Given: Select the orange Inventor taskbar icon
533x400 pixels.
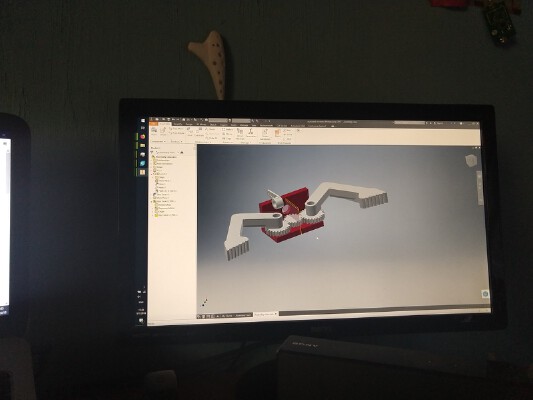Looking at the screenshot, I should tap(142, 172).
